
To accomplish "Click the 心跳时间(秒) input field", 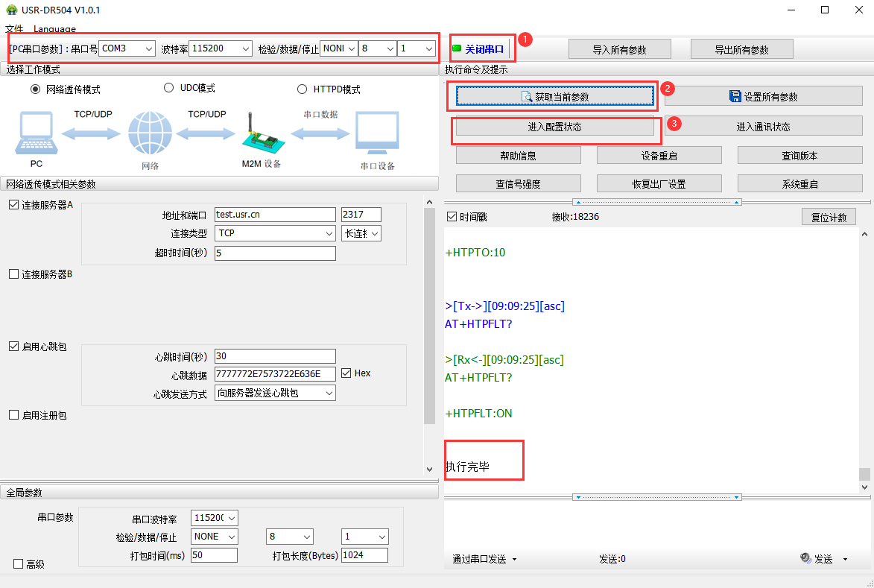I will point(275,356).
